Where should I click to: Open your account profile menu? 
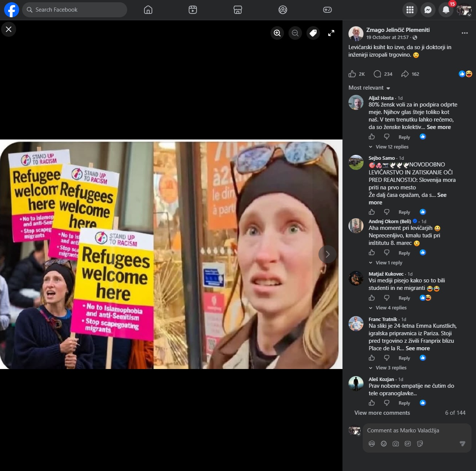coord(464,10)
